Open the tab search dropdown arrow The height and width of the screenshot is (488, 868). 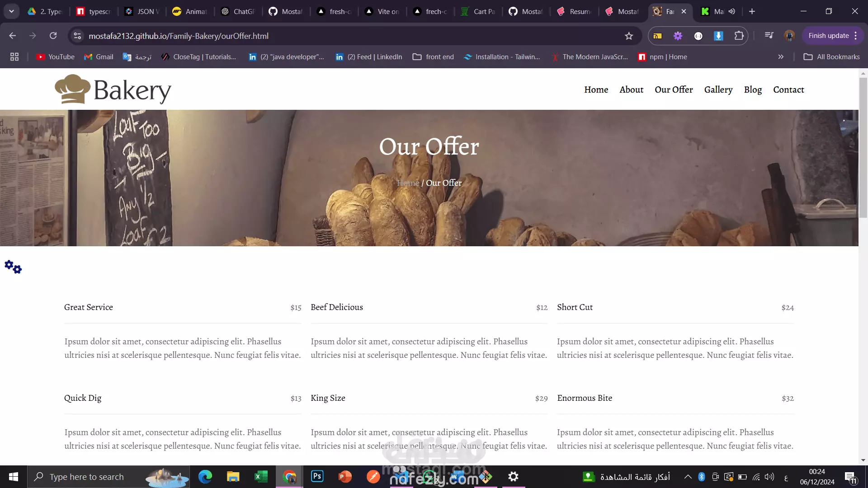click(11, 11)
